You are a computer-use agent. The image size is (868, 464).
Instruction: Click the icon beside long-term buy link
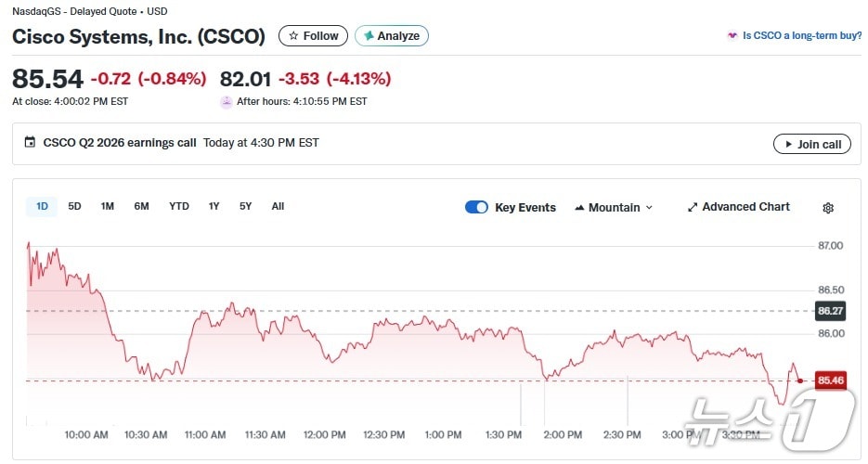732,36
